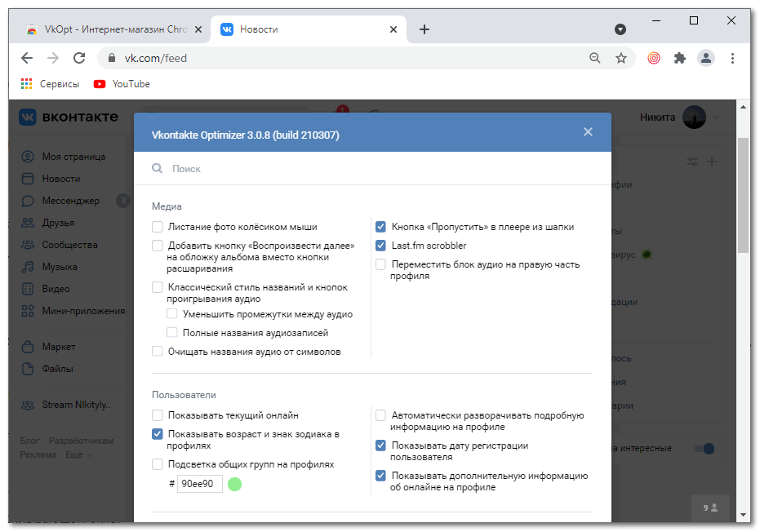Uncheck Показывать возраст и знак зодиака
The height and width of the screenshot is (532, 760).
pyautogui.click(x=157, y=434)
